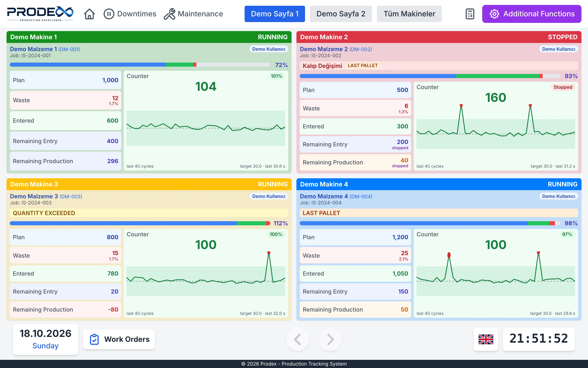
Task: Click Stopped badge in Demo Makine 2 counter
Action: point(563,87)
